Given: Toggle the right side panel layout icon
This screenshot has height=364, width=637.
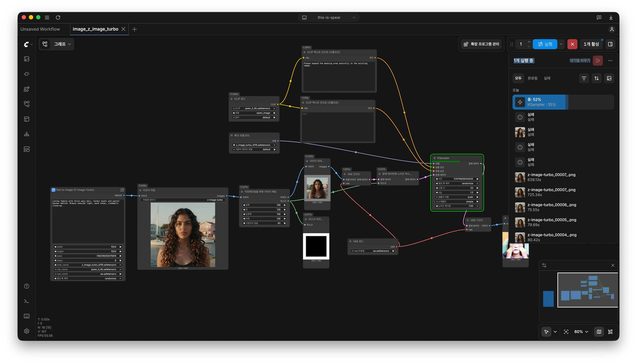Looking at the screenshot, I should pos(610,44).
